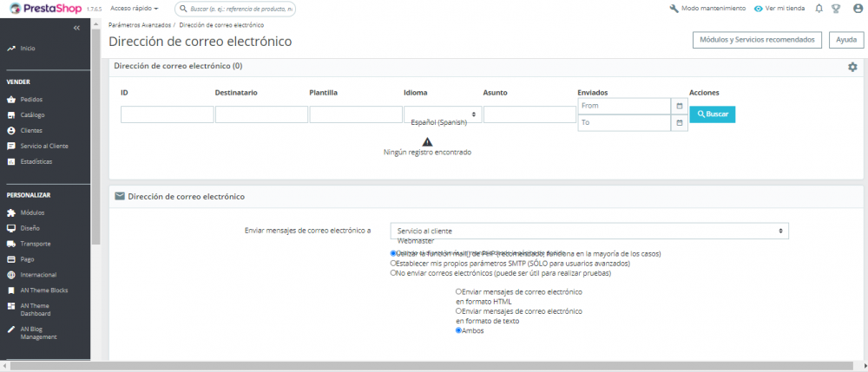Go to Módulos sidebar menu item

pyautogui.click(x=32, y=212)
